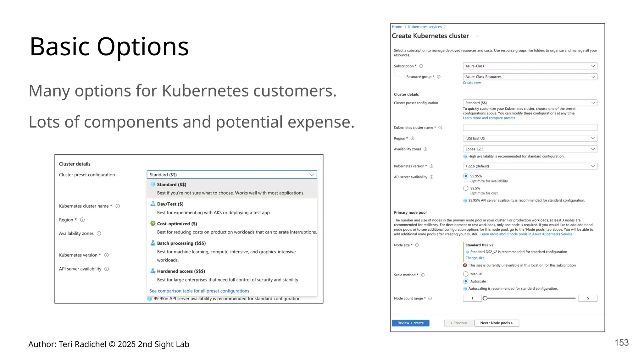This screenshot has height=362, width=644.
Task: Choose Cost-optimized ($) preset option
Action: (x=232, y=228)
